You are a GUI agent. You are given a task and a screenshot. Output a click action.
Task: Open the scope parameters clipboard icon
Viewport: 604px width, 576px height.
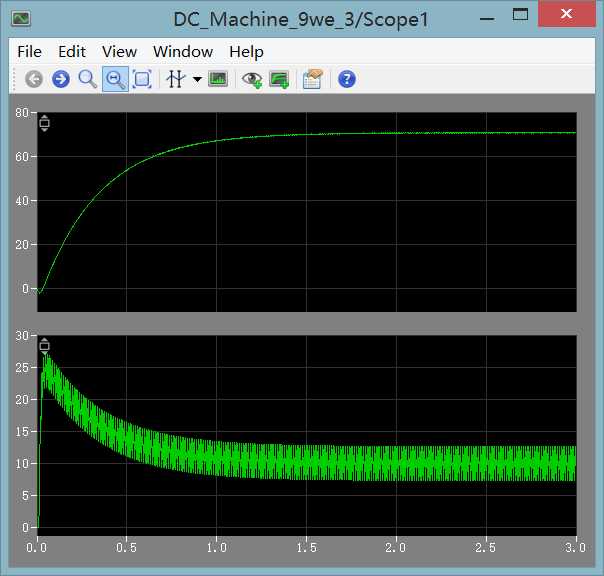coord(312,79)
